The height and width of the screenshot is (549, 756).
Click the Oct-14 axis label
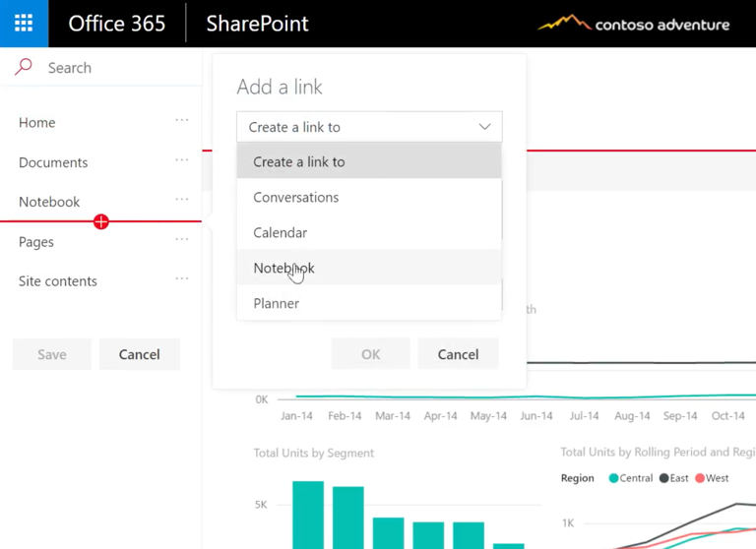[728, 416]
